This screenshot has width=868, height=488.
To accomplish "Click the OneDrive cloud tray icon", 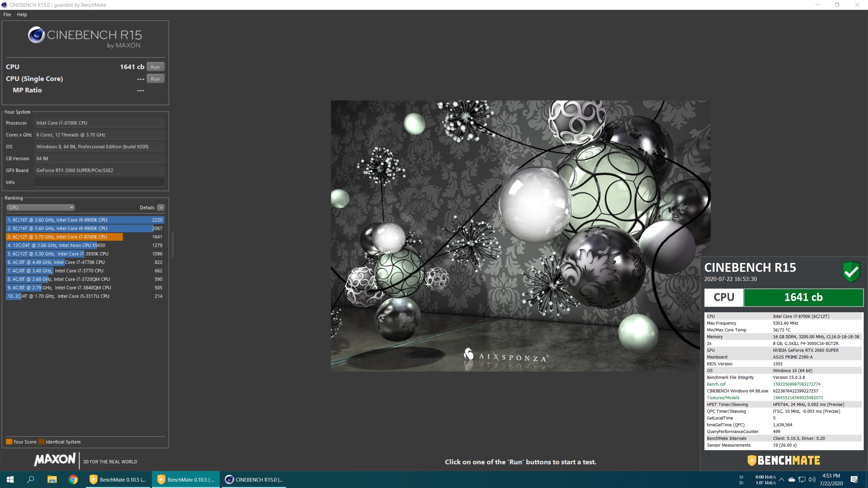I will [x=791, y=480].
